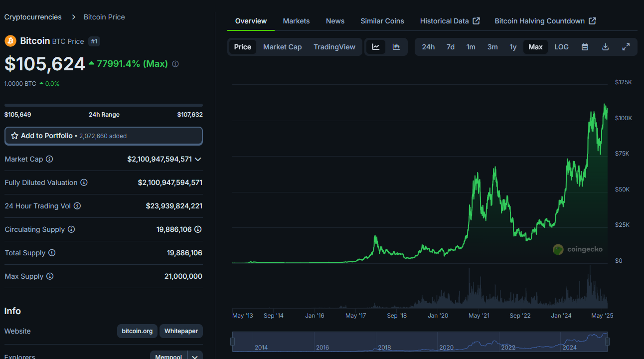Viewport: 644px width, 359px height.
Task: Expand chart to fullscreen
Action: tap(626, 47)
